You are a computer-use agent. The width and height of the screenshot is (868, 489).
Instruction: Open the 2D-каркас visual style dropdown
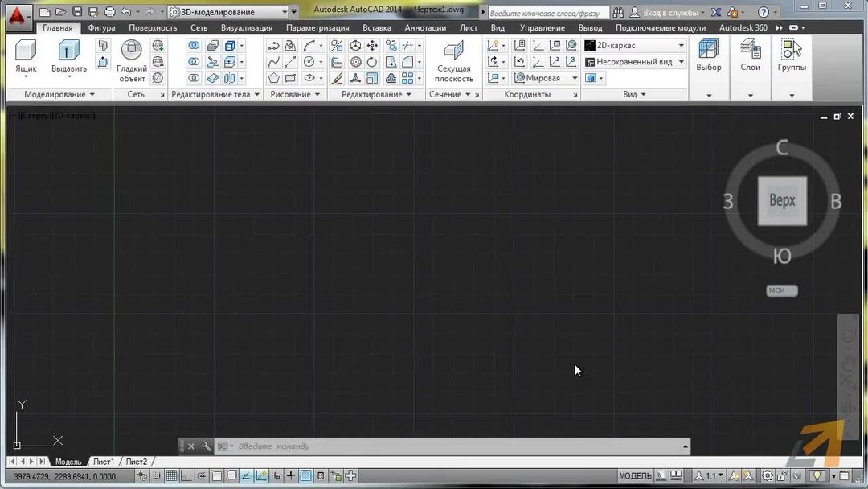click(635, 45)
